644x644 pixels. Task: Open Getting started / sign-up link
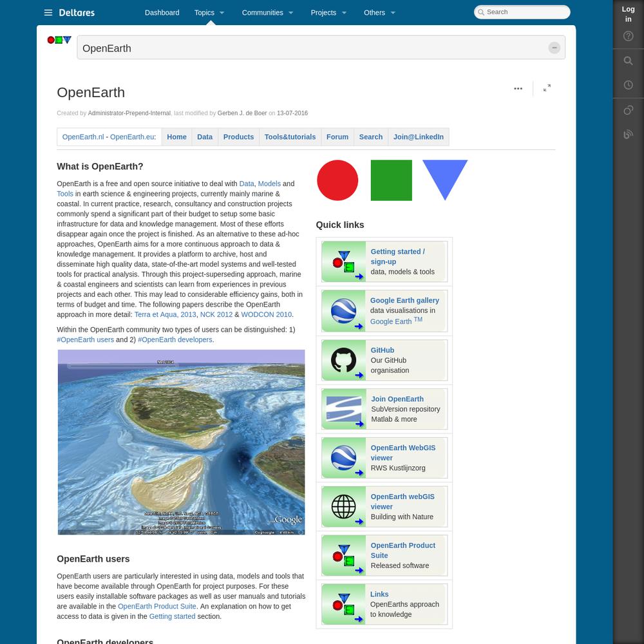click(397, 257)
